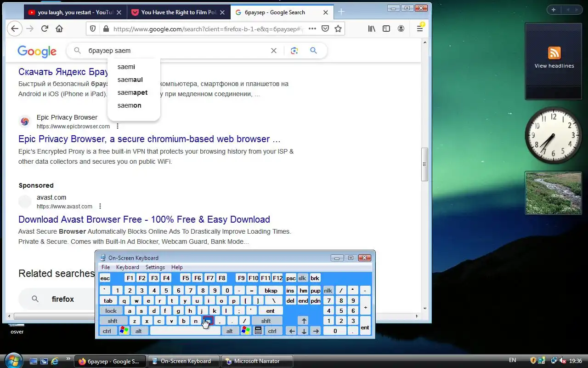Open the 'Скачать Яндекс Брау' result link

63,72
